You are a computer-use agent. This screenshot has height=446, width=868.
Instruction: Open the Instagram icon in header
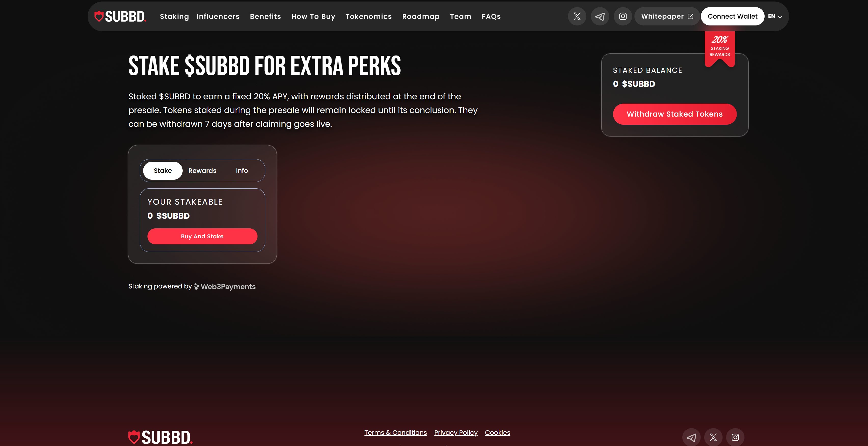tap(623, 16)
